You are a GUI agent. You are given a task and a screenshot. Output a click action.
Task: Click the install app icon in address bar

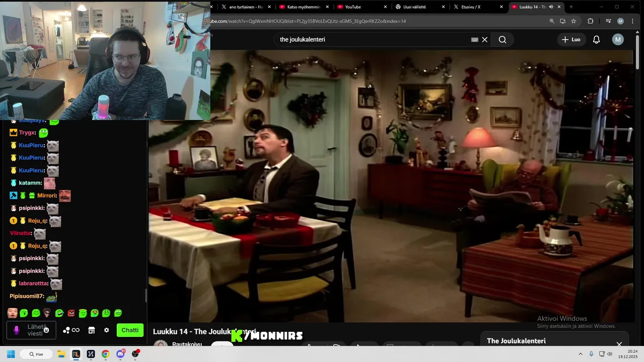point(562,21)
